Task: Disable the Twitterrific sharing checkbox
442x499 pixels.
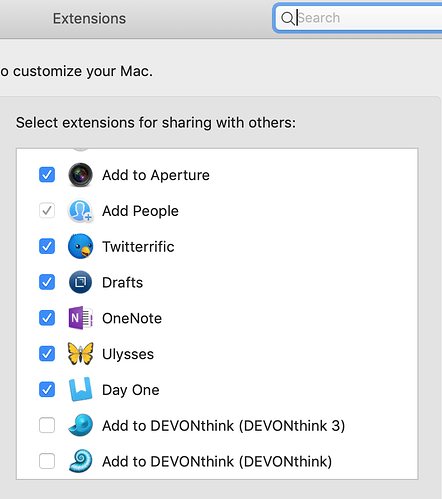Action: tap(47, 246)
